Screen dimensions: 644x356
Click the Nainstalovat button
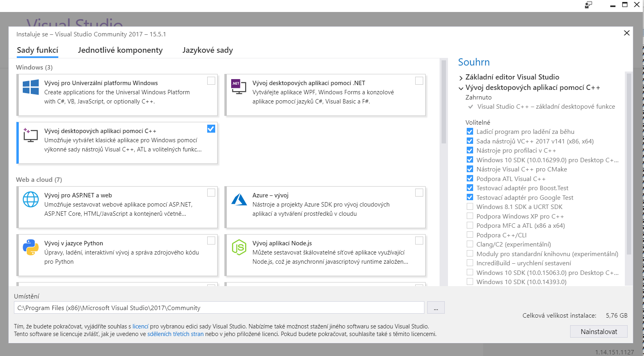click(x=599, y=332)
